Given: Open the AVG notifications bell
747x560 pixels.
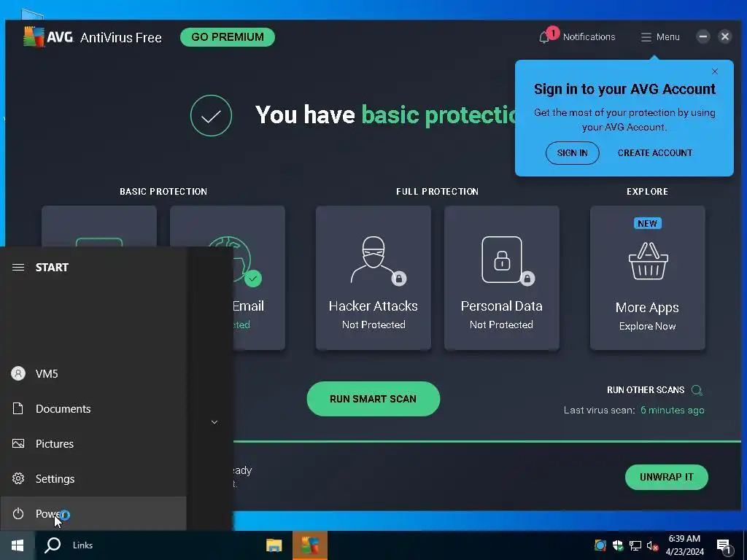Looking at the screenshot, I should pos(544,37).
